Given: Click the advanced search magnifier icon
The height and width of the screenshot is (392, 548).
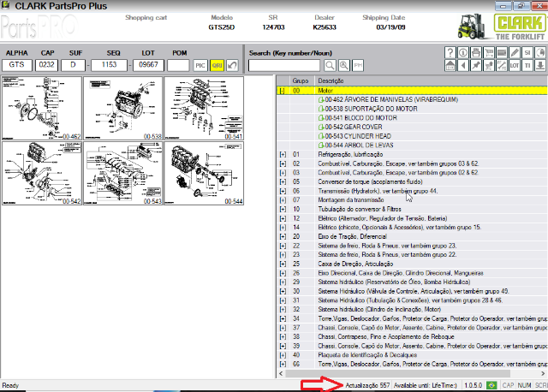Looking at the screenshot, I should 344,65.
